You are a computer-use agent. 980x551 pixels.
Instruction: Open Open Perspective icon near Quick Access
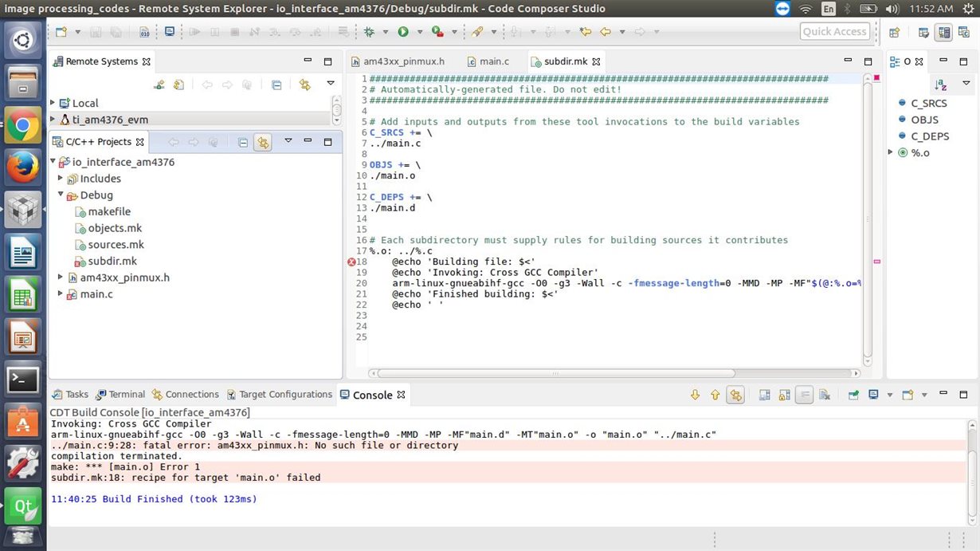point(895,32)
